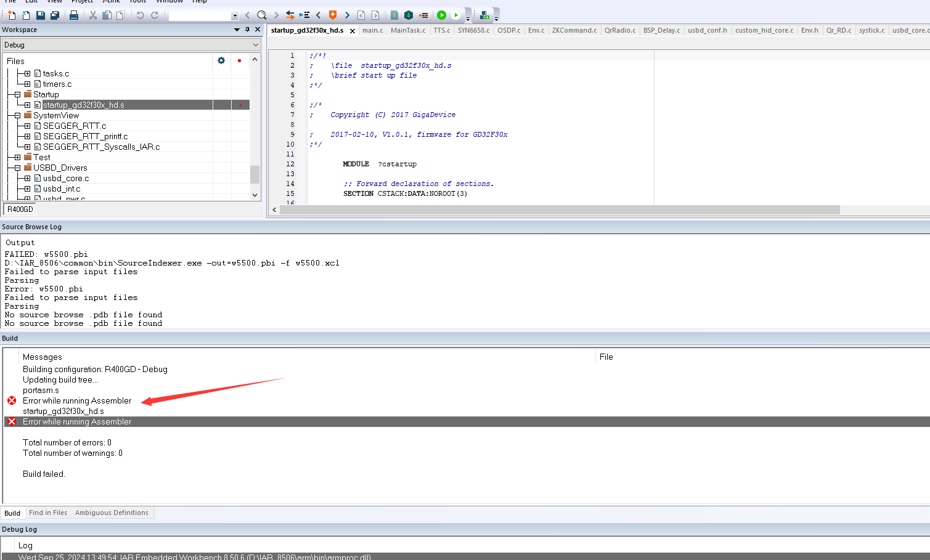Image resolution: width=930 pixels, height=560 pixels.
Task: Click workspace tree scroll up arrow
Action: (255, 60)
